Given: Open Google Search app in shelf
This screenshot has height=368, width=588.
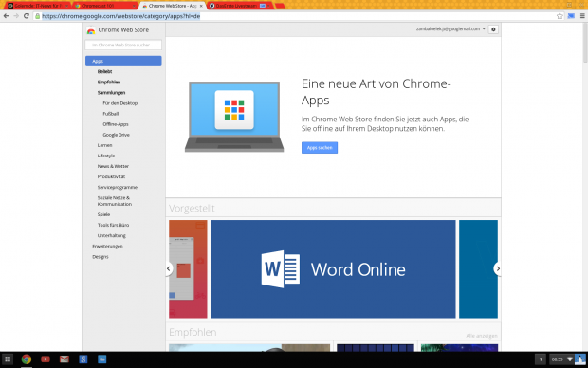Looking at the screenshot, I should (x=83, y=359).
